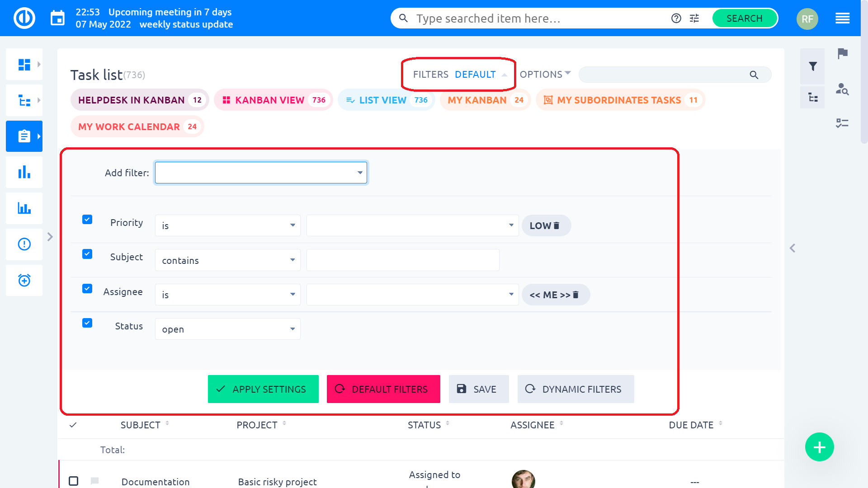This screenshot has width=868, height=488.
Task: Click the alarm-plus timer sidebar icon
Action: tap(24, 280)
